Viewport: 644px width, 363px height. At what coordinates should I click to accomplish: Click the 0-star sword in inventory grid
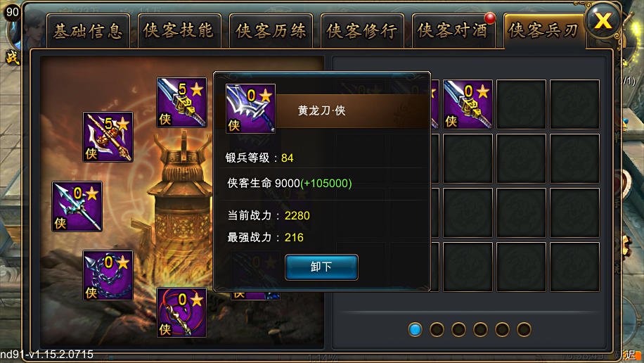[x=468, y=104]
